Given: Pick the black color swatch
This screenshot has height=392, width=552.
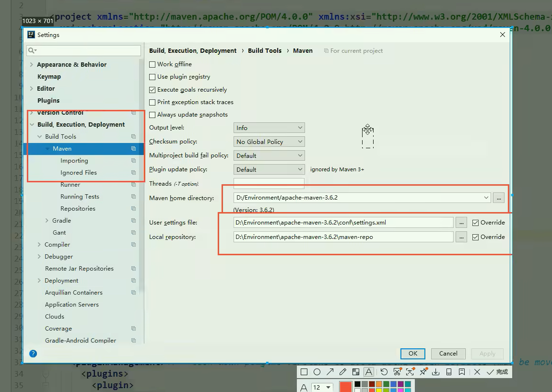Looking at the screenshot, I should [357, 384].
